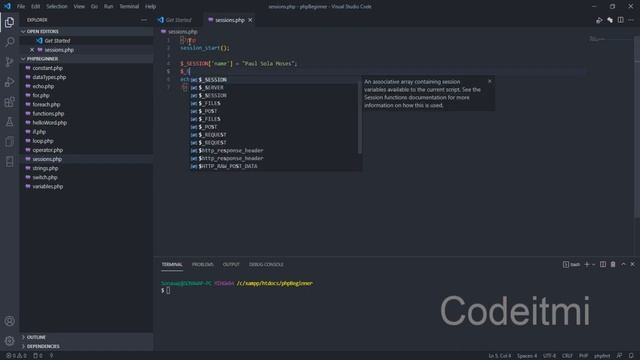The image size is (640, 360).
Task: Open the File menu
Action: pos(21,7)
